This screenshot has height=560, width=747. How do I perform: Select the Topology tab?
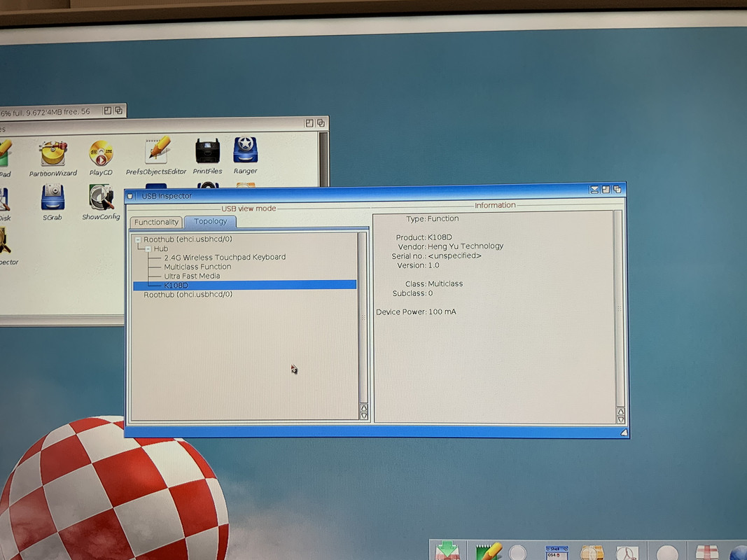(210, 221)
